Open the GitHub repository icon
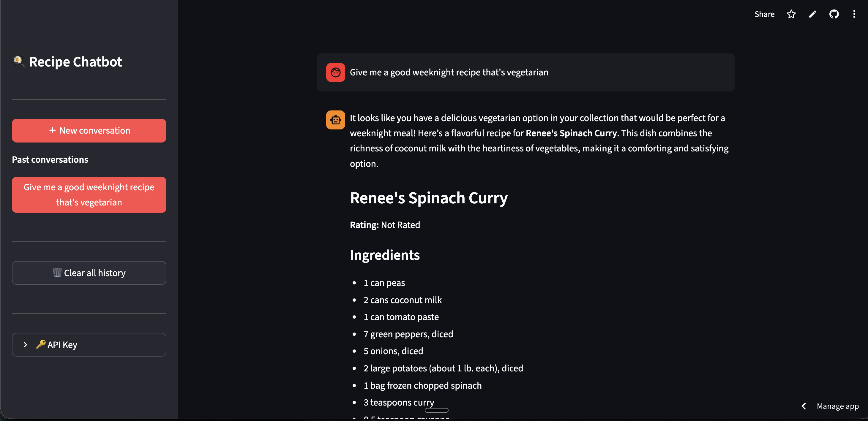Image resolution: width=868 pixels, height=421 pixels. click(834, 14)
